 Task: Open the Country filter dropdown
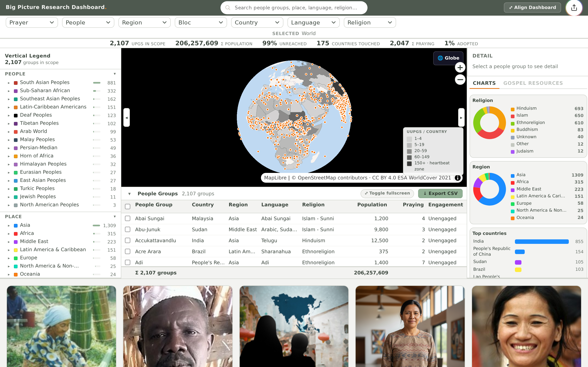click(257, 23)
